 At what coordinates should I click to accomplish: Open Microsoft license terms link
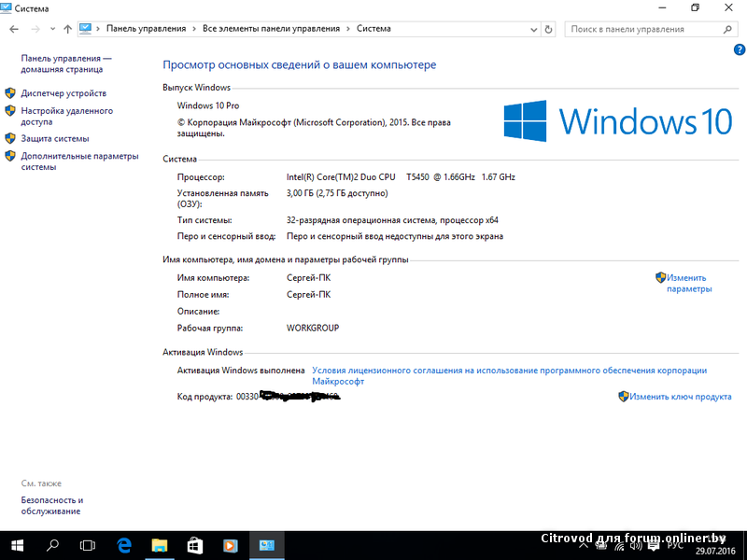(x=509, y=376)
